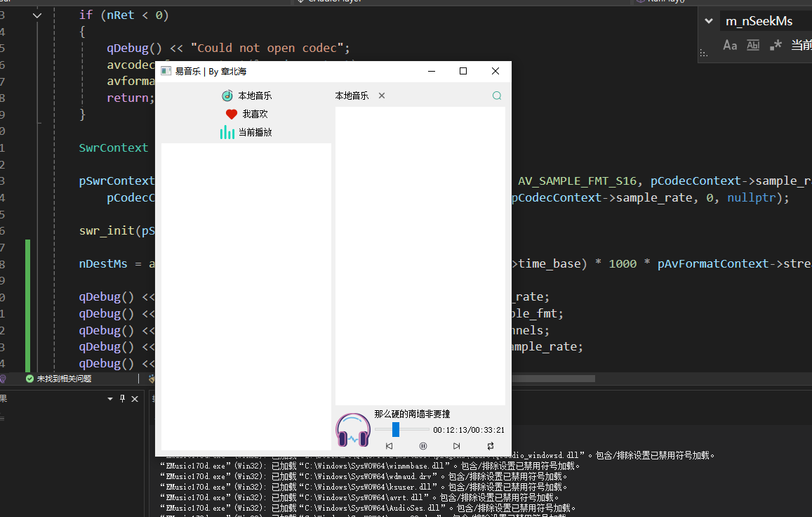Minimize the 易音乐 window
The height and width of the screenshot is (517, 812).
pyautogui.click(x=432, y=71)
